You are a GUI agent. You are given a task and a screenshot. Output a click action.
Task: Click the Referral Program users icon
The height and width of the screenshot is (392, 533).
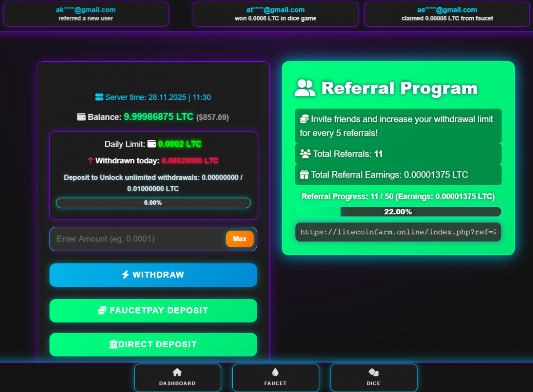click(305, 88)
